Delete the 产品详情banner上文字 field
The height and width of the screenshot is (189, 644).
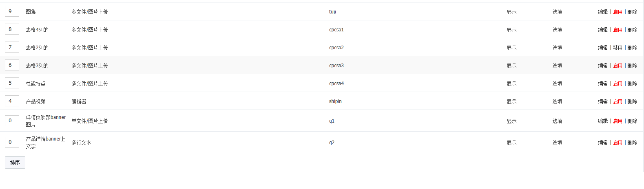tap(632, 143)
